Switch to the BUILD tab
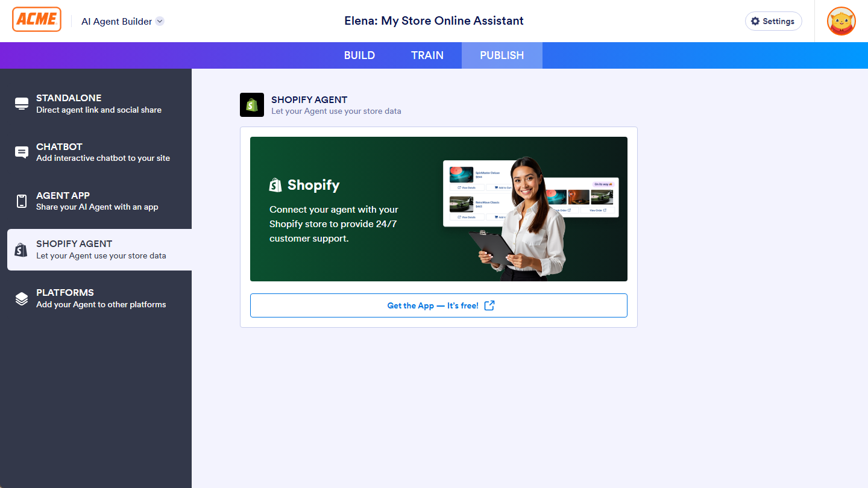This screenshot has width=868, height=488. [359, 55]
